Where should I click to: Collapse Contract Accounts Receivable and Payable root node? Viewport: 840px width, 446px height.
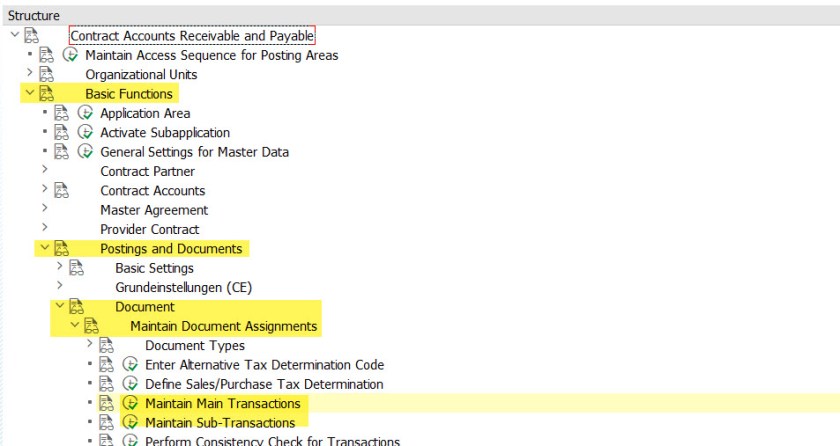click(14, 35)
